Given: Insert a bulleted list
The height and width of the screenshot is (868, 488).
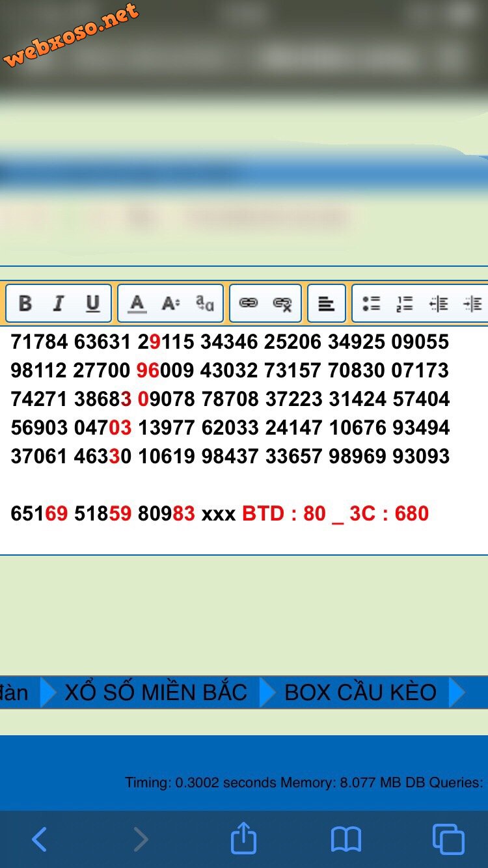Looking at the screenshot, I should [371, 303].
